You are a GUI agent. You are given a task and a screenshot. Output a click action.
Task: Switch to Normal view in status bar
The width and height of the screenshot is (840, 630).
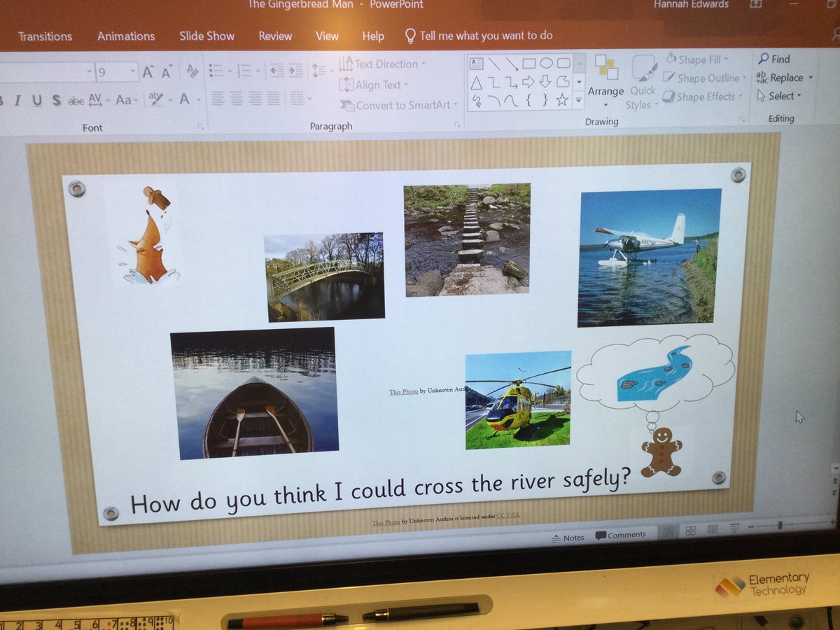pos(668,531)
